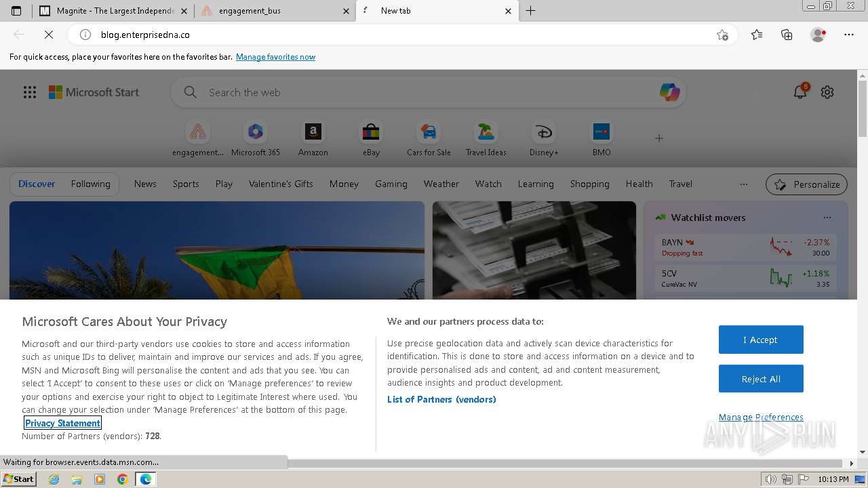The image size is (868, 488).
Task: Open the Personalize feed button
Action: coord(807,184)
